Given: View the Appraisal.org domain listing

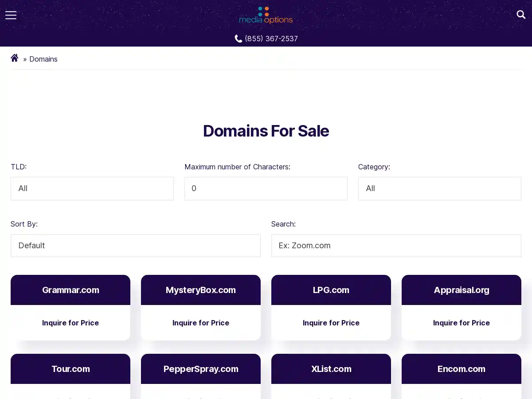Looking at the screenshot, I should pyautogui.click(x=461, y=290).
